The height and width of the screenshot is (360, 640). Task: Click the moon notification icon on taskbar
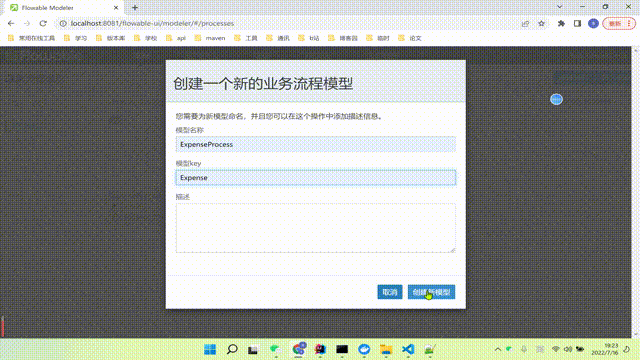(x=627, y=349)
